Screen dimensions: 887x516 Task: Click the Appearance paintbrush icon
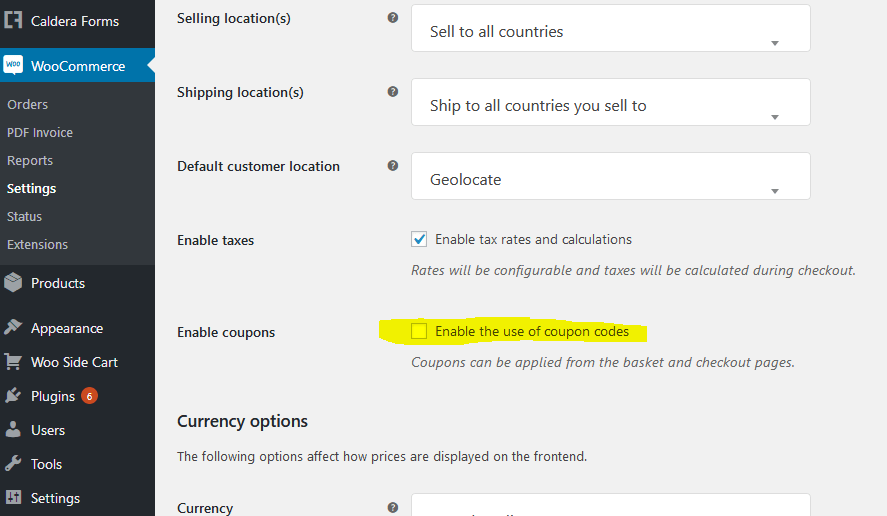[x=13, y=327]
